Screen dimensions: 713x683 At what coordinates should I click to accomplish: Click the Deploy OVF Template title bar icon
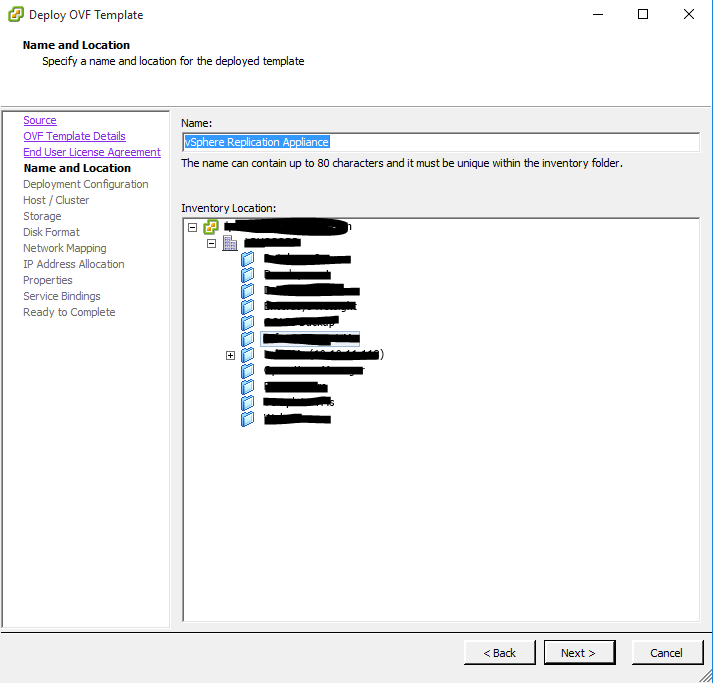(x=16, y=14)
